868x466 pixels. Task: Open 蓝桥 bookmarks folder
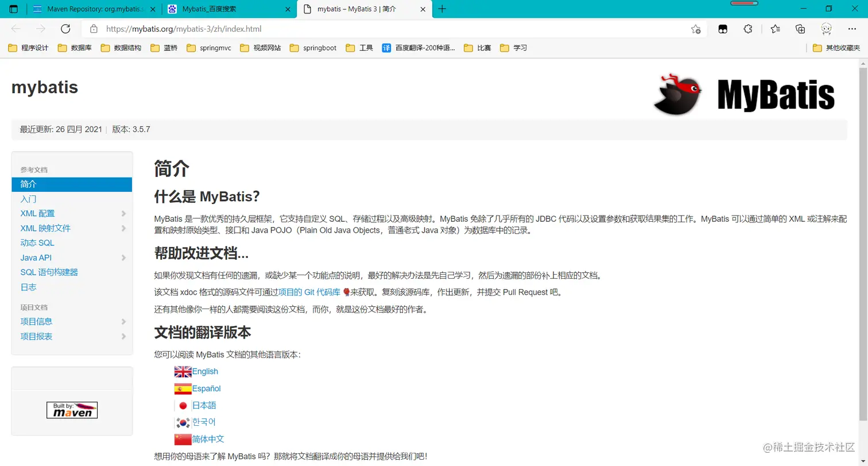(x=164, y=48)
